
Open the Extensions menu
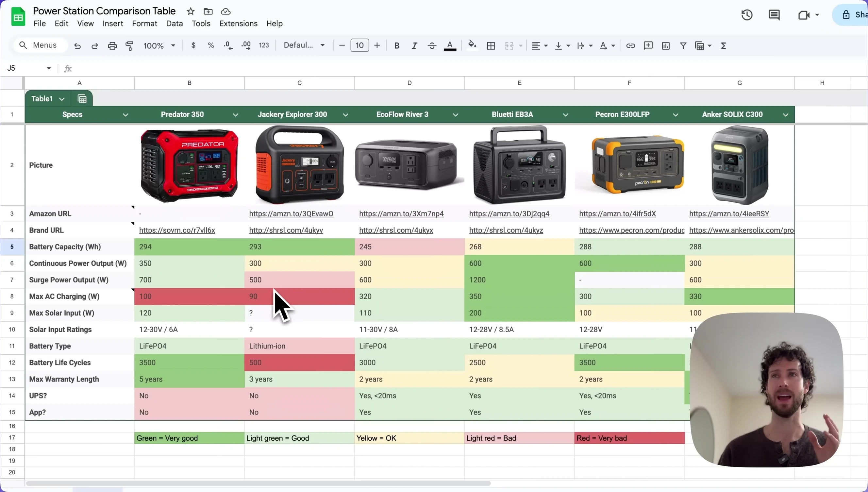[238, 24]
